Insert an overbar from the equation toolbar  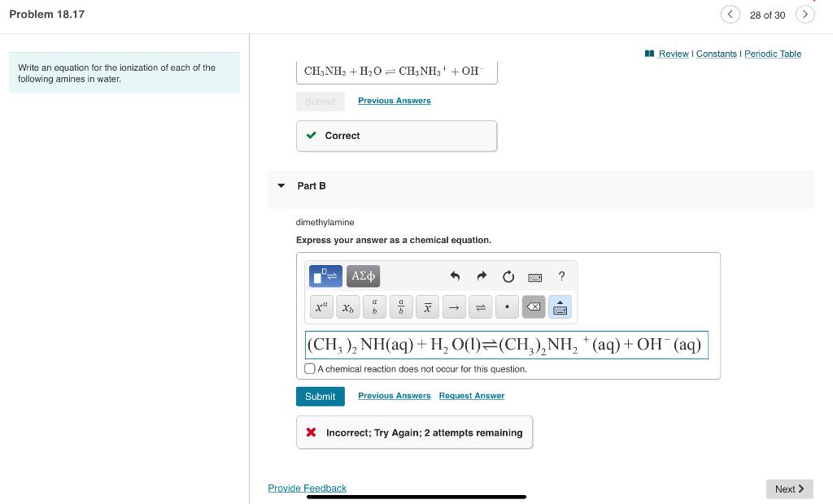pyautogui.click(x=428, y=307)
